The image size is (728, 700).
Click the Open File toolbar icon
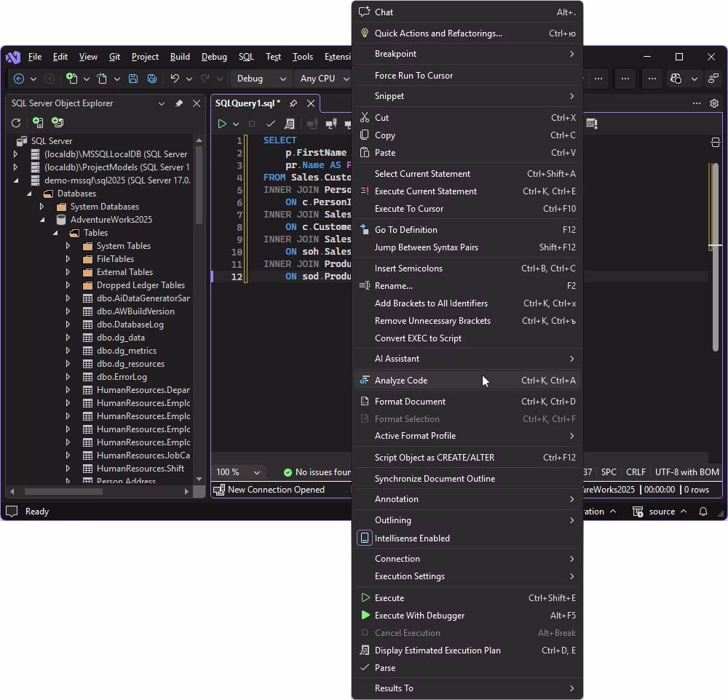pos(102,79)
